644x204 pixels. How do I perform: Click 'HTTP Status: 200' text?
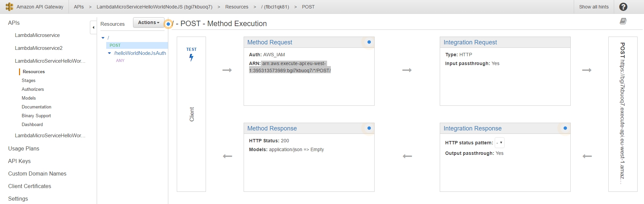pyautogui.click(x=269, y=141)
